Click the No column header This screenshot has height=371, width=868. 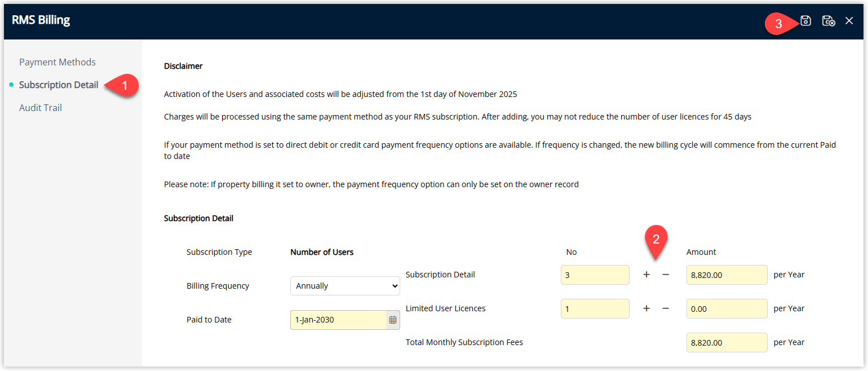click(572, 252)
